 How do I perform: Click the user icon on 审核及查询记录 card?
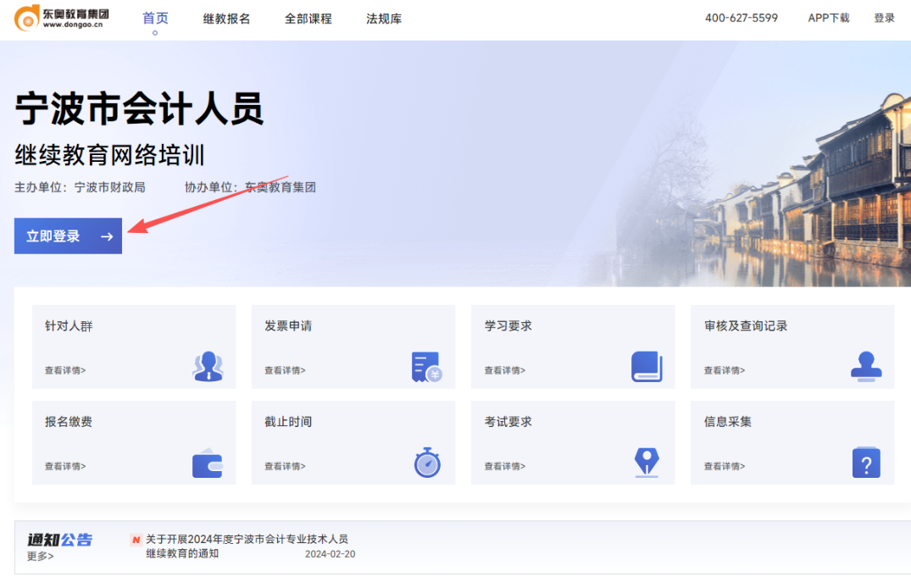coord(865,367)
